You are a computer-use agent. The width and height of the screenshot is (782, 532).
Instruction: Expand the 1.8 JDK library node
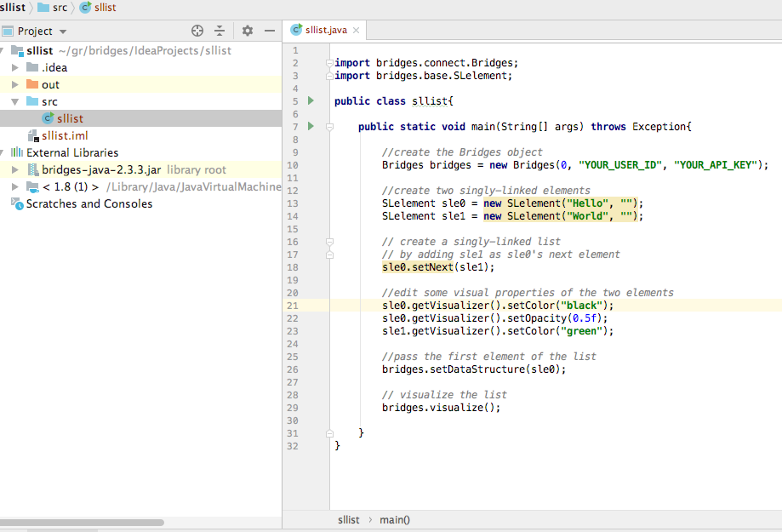15,186
